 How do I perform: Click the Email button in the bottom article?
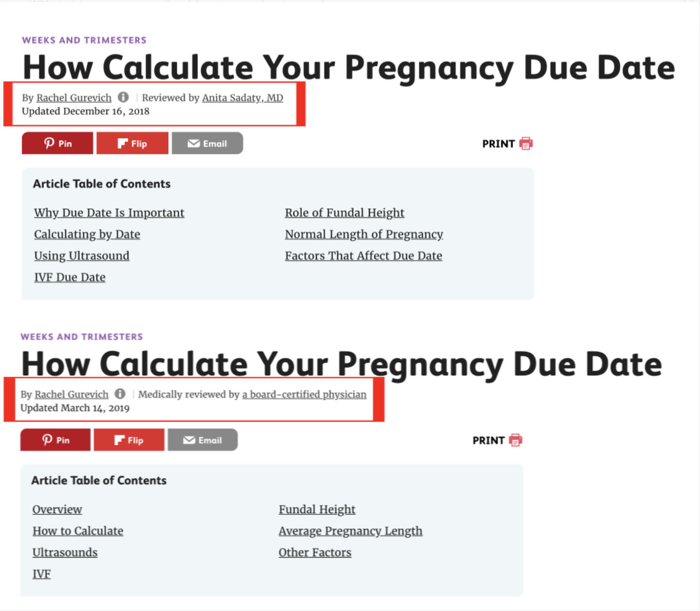point(203,440)
